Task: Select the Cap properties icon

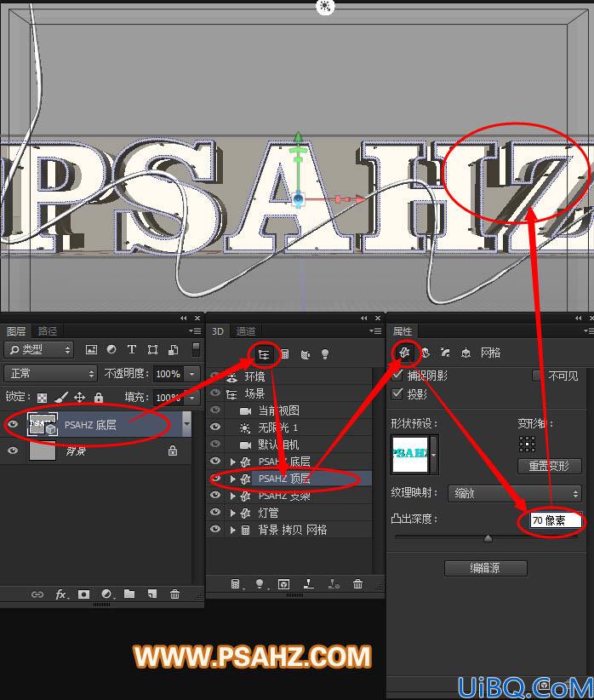Action: (x=445, y=353)
